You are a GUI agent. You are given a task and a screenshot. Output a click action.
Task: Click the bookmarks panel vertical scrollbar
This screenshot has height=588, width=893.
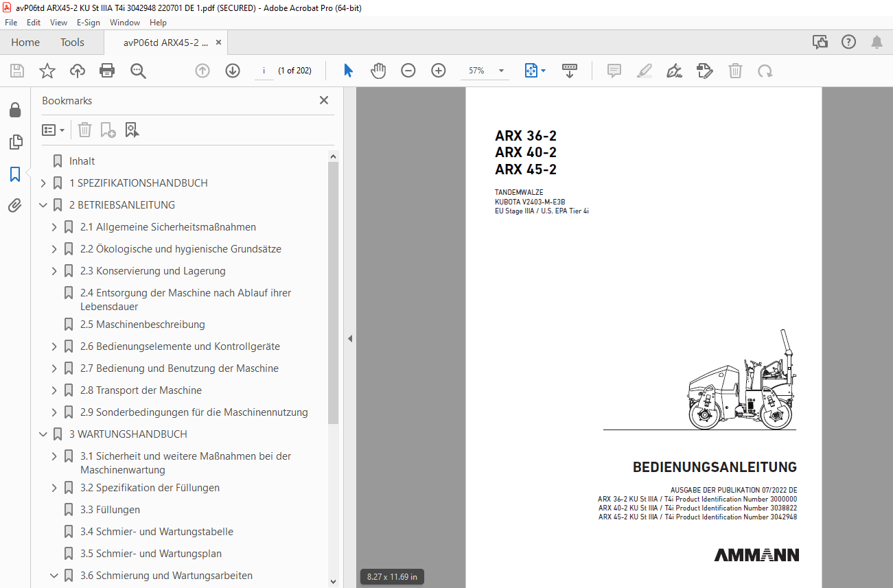[x=333, y=293]
